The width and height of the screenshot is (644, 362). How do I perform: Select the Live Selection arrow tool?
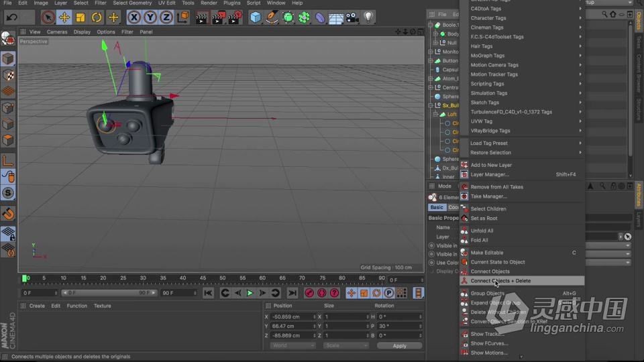[x=48, y=17]
